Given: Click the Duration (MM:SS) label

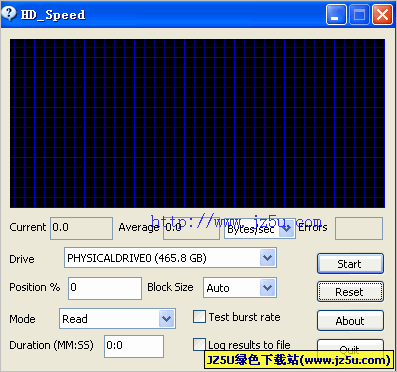Looking at the screenshot, I should (x=51, y=345).
